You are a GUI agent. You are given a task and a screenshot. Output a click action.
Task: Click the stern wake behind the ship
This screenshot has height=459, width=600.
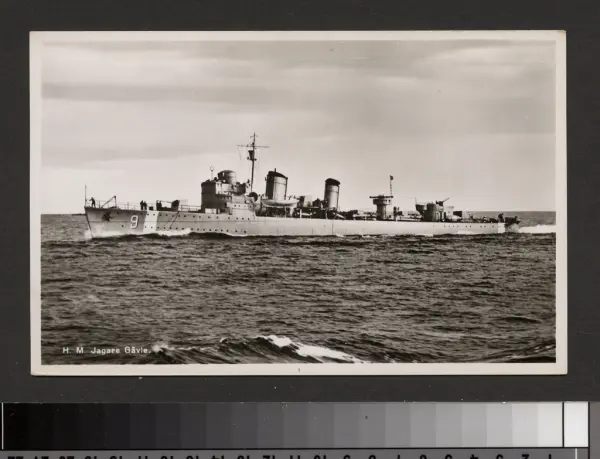[x=536, y=229]
